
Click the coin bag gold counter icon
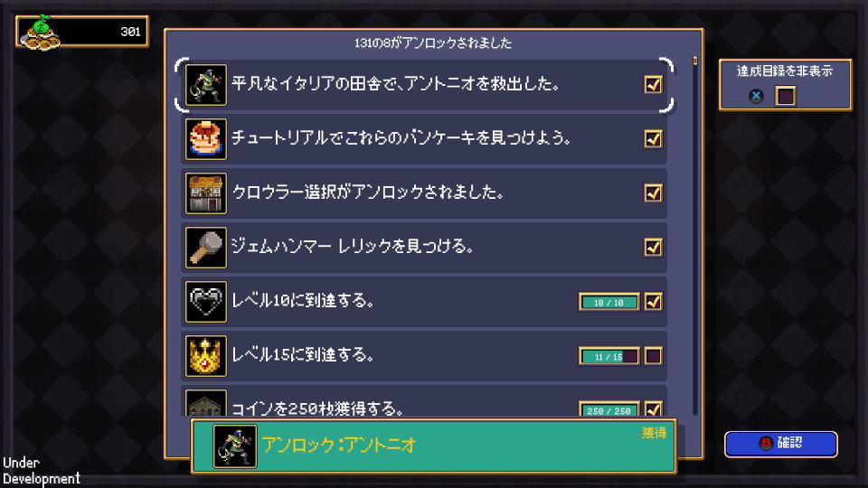pos(40,33)
